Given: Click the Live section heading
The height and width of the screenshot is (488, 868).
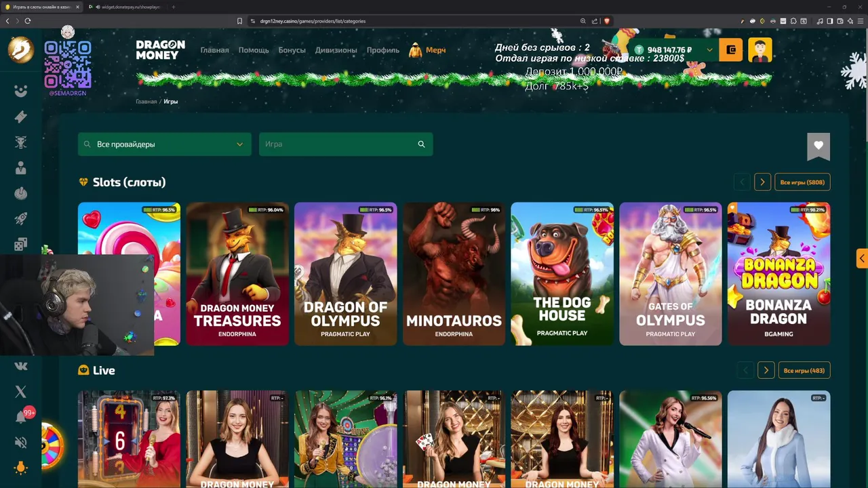Looking at the screenshot, I should 104,371.
